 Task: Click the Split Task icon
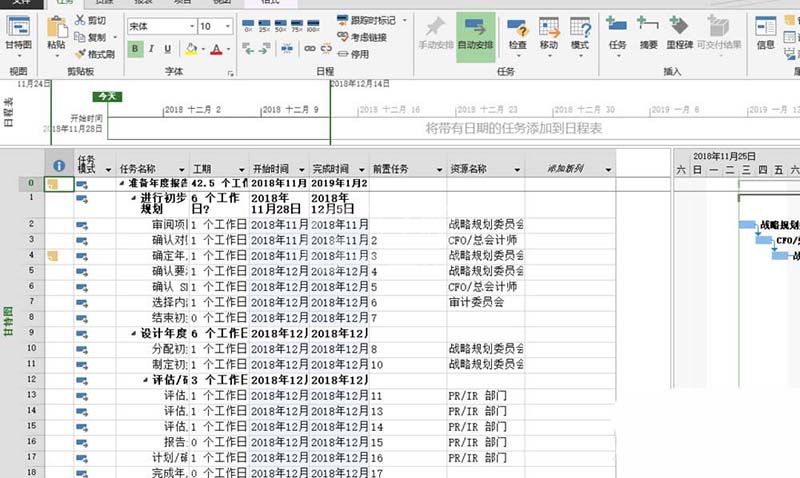click(x=287, y=49)
